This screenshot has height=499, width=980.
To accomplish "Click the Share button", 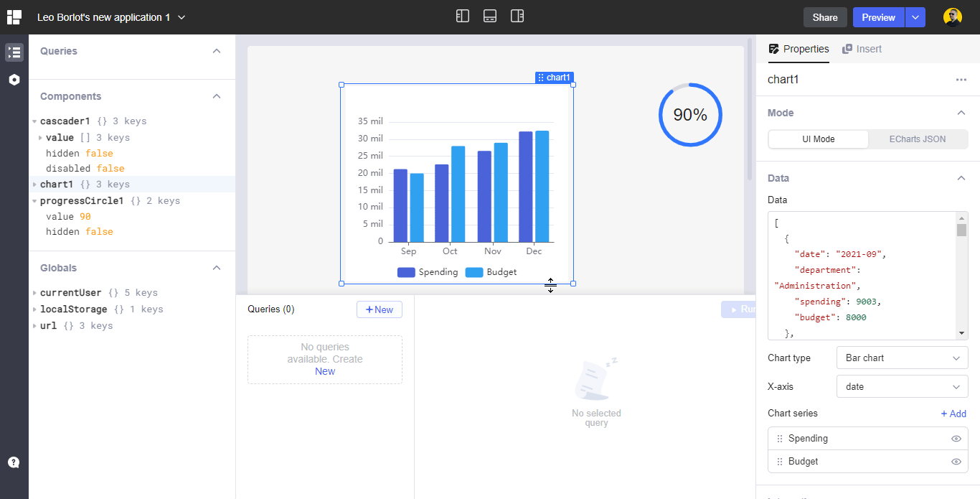I will 824,17.
